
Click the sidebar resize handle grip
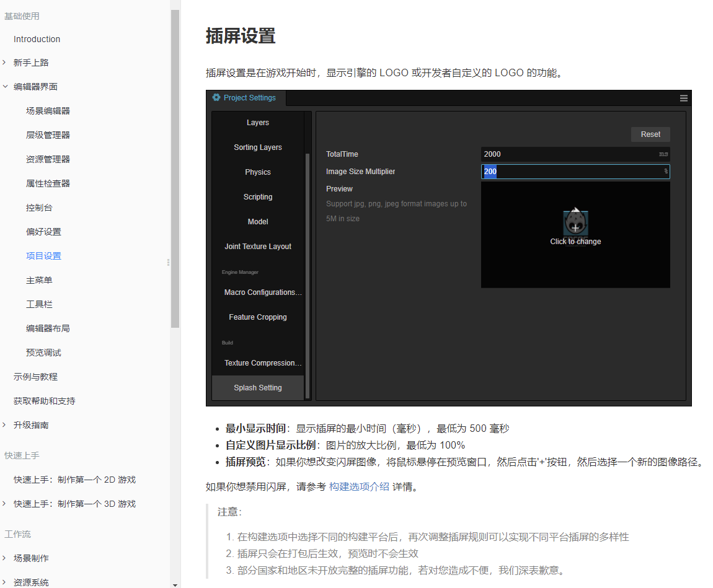click(x=168, y=262)
